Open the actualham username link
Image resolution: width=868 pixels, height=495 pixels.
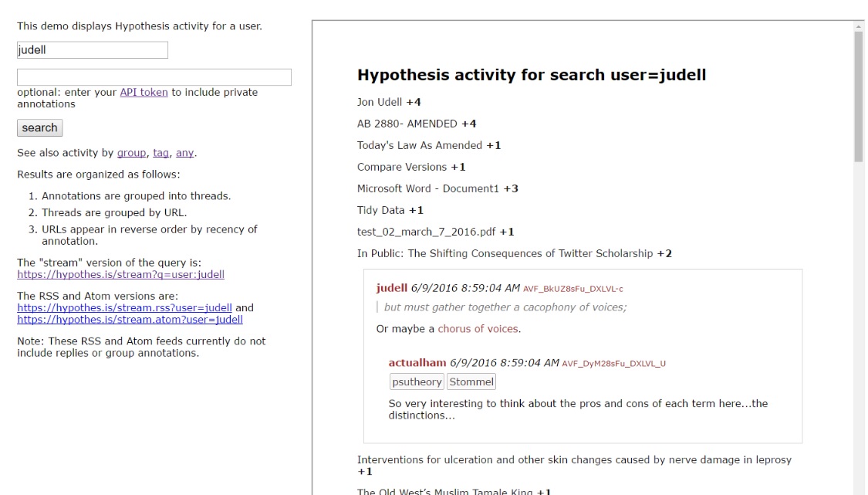pyautogui.click(x=417, y=362)
